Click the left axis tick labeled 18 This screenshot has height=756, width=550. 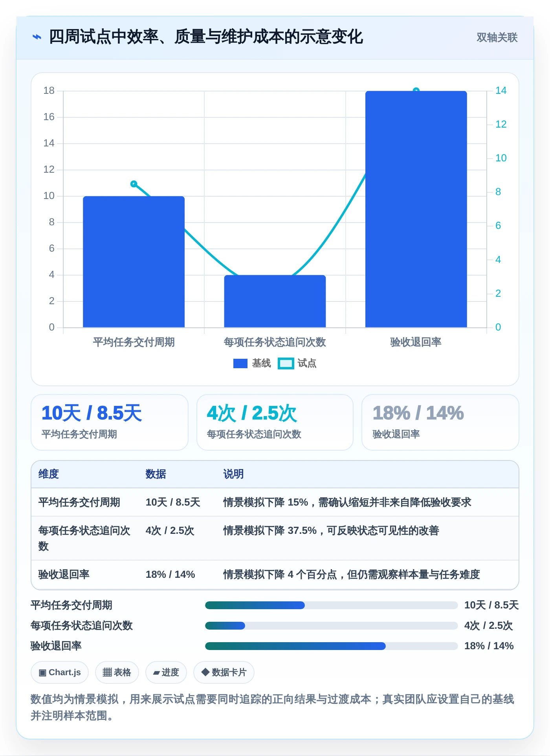[49, 91]
